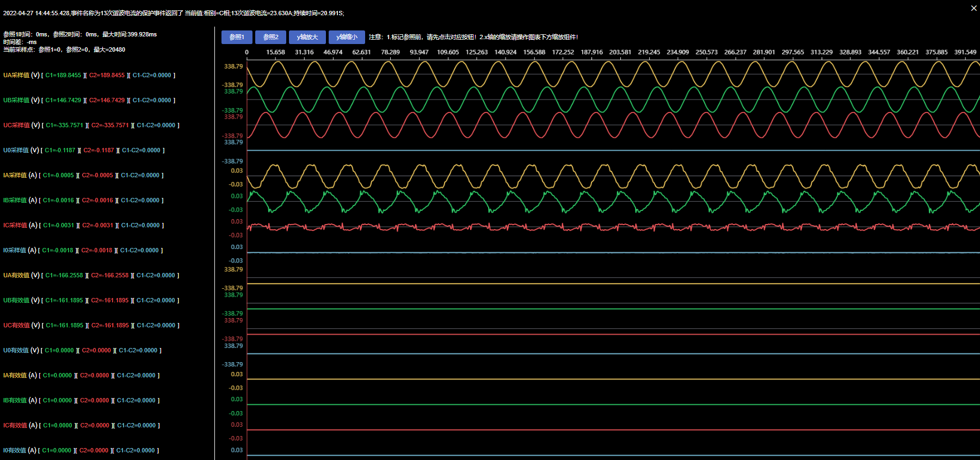Viewport: 980px width, 460px height.
Task: Click the red UC voltage sine waveform
Action: point(613,125)
